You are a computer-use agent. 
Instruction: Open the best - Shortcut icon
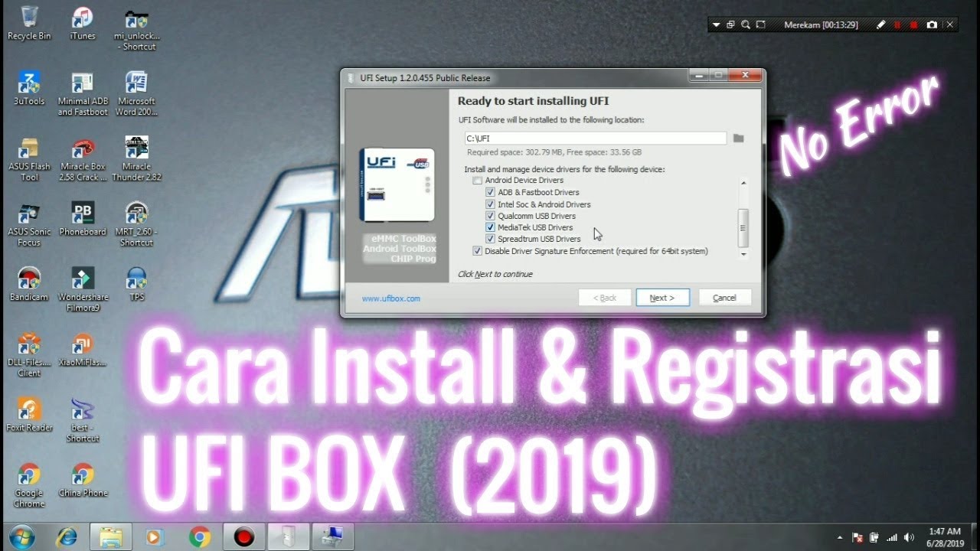coord(83,419)
